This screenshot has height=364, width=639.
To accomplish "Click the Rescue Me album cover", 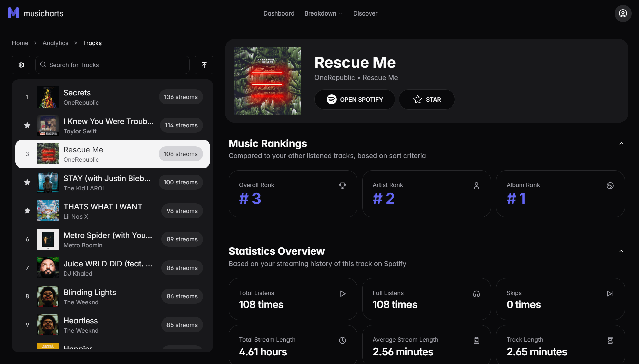I will point(267,81).
